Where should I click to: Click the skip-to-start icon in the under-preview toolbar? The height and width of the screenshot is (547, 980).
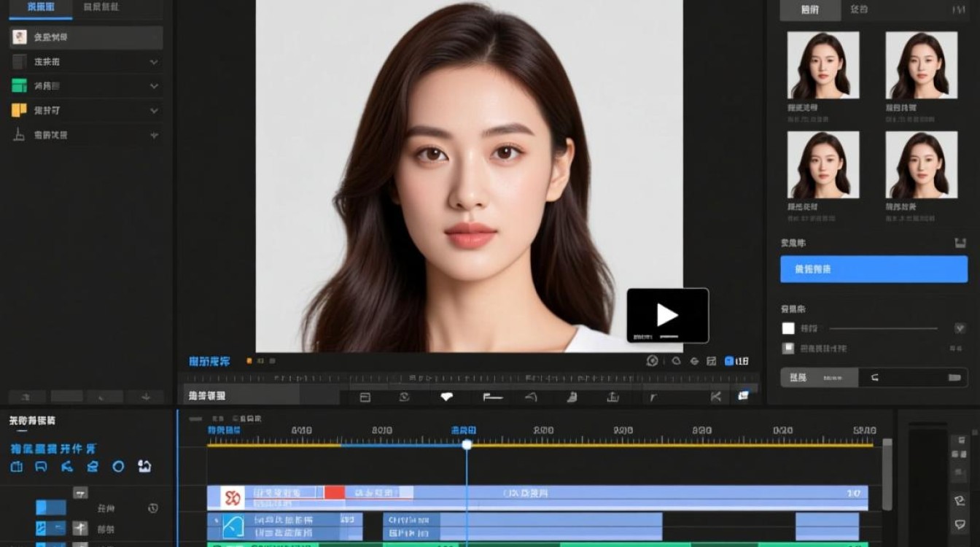716,397
